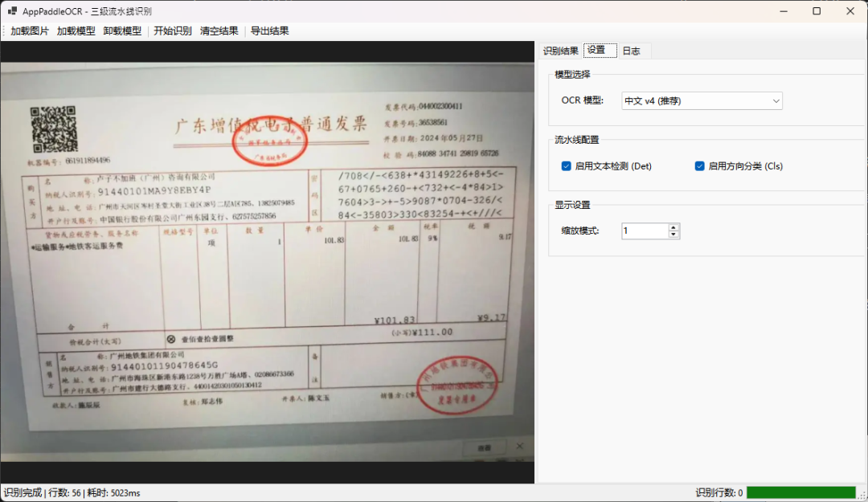The image size is (868, 502).
Task: Open the 设置 tab
Action: (x=600, y=50)
